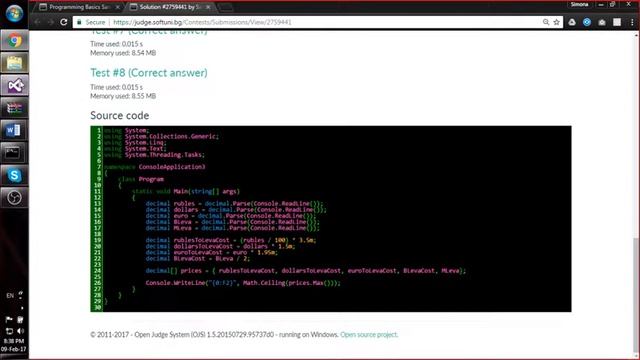Click the copyright Open Judge System text
The image size is (640, 360).
click(214, 334)
